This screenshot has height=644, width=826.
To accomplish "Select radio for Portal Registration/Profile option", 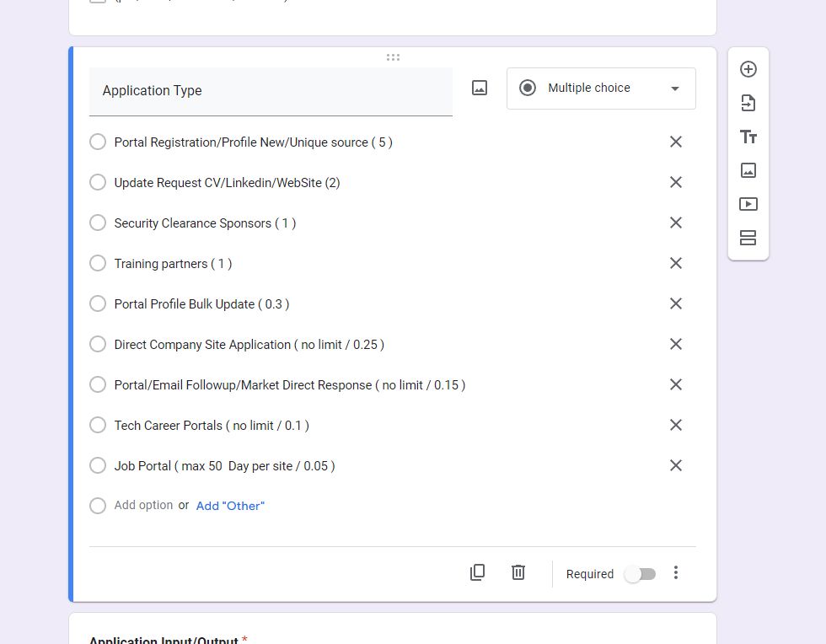I will (x=98, y=142).
